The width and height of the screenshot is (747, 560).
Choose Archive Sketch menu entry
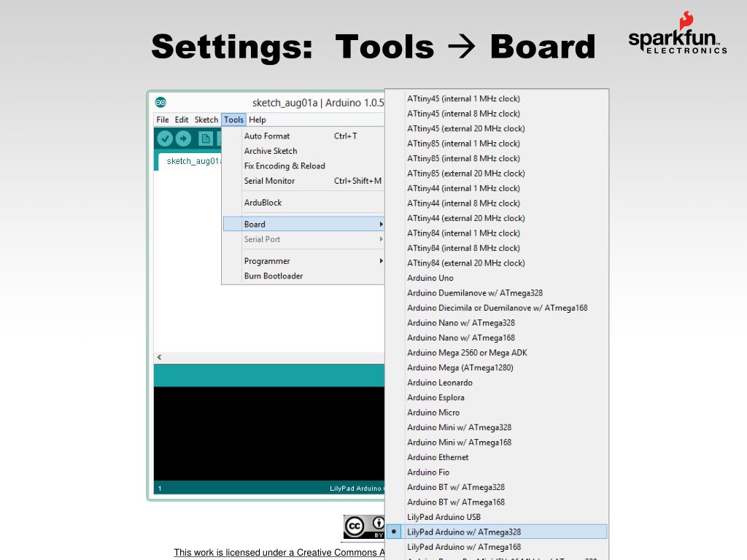pos(303,151)
